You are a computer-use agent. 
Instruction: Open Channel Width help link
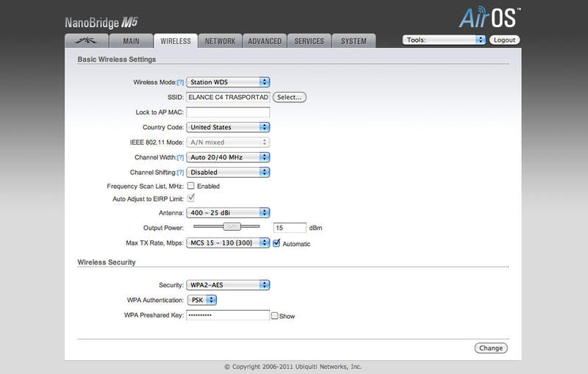(180, 157)
